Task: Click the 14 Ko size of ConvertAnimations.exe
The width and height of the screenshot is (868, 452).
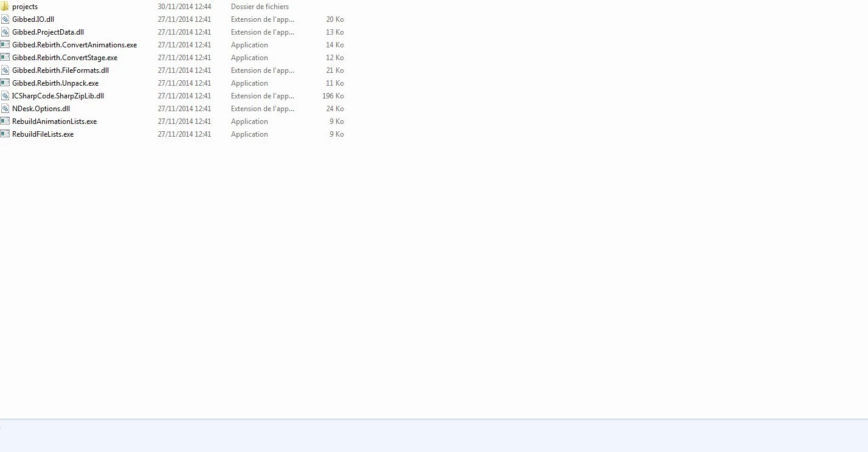Action: tap(335, 45)
